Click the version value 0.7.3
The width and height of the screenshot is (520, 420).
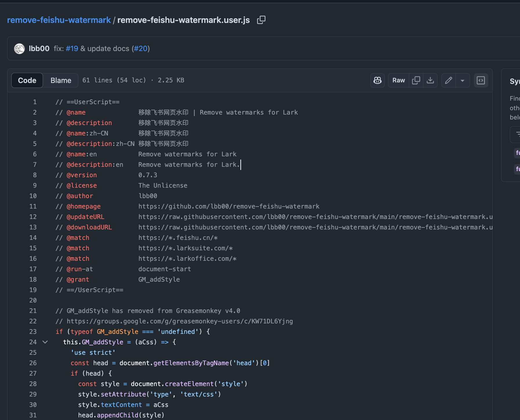[148, 175]
